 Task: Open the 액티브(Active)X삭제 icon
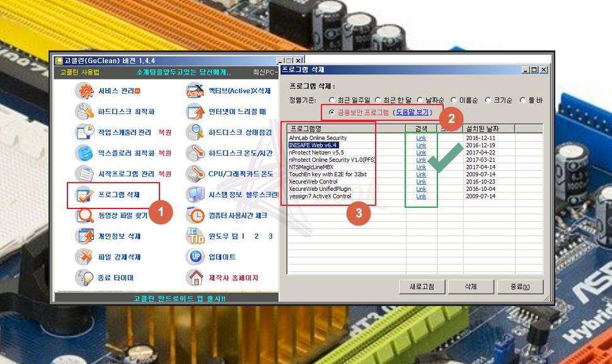(195, 91)
